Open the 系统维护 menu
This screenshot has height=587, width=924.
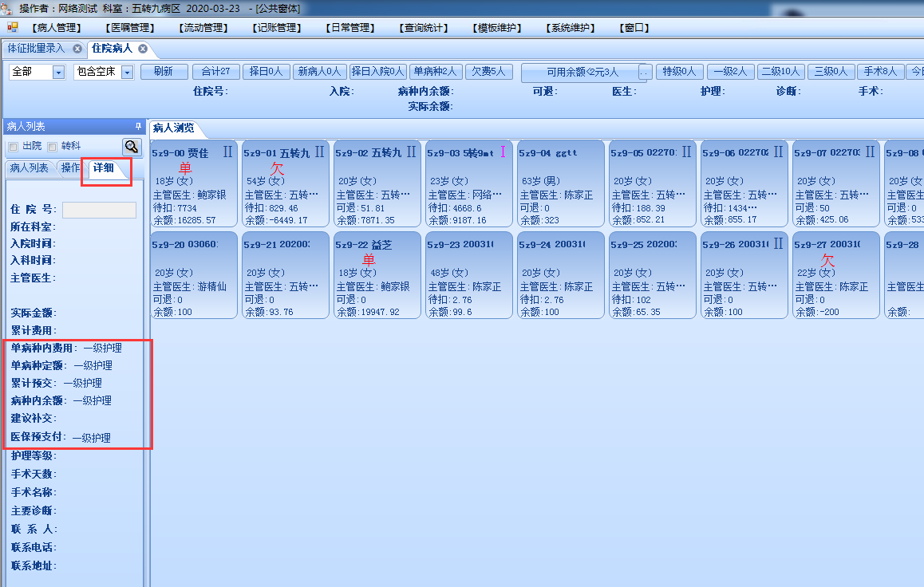[x=570, y=28]
